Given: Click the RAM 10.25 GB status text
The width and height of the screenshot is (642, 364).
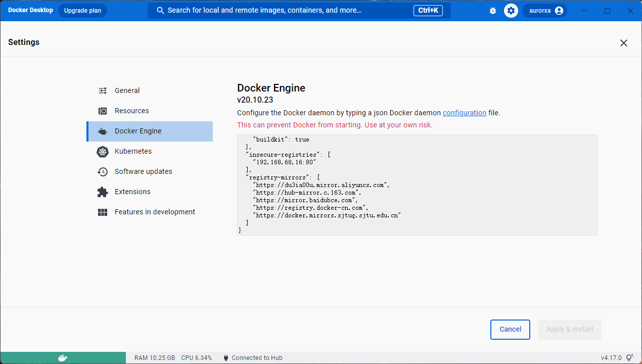Looking at the screenshot, I should (155, 358).
